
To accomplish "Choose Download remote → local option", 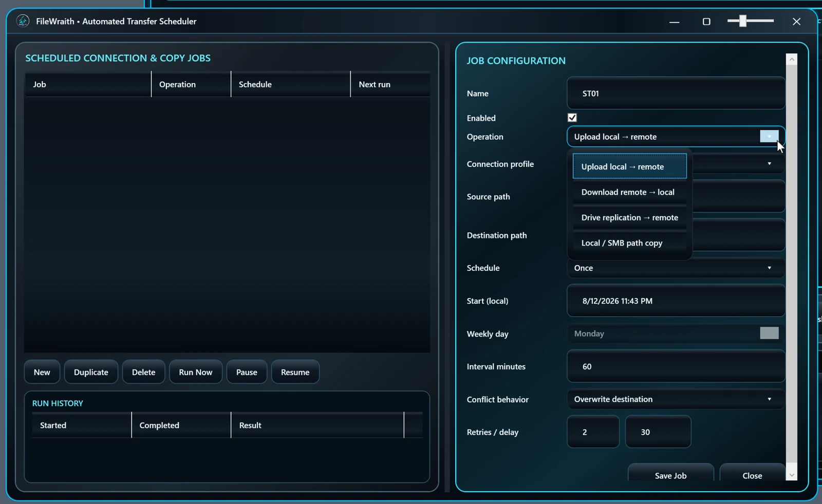I will (x=629, y=192).
